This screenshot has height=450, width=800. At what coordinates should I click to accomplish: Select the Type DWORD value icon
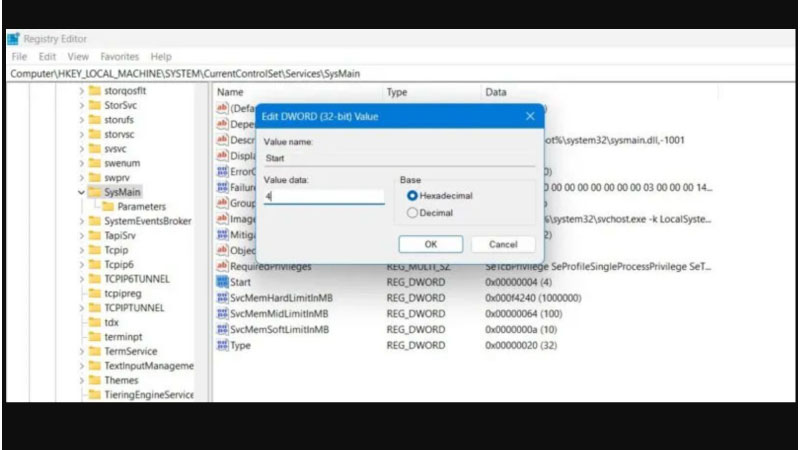coord(222,345)
